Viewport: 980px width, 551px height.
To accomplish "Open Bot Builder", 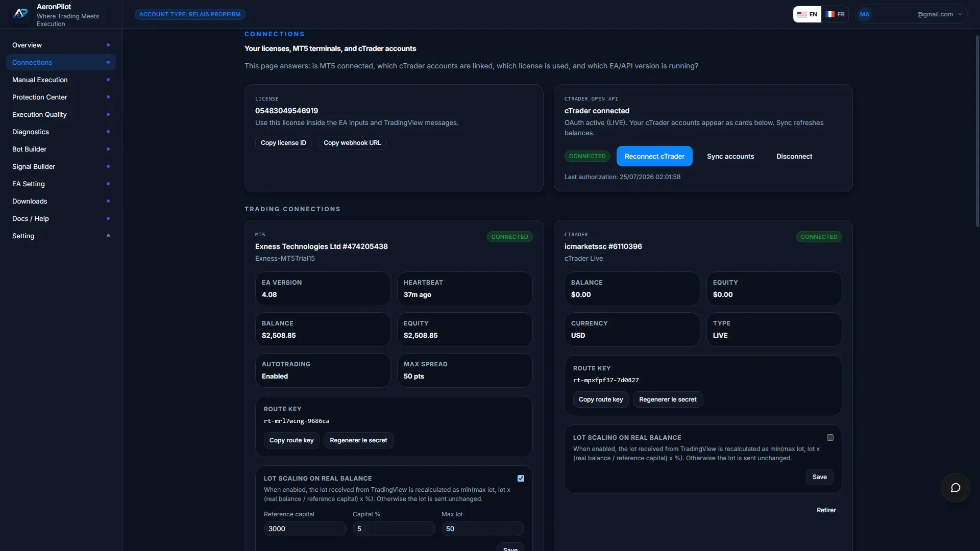I will pos(61,149).
